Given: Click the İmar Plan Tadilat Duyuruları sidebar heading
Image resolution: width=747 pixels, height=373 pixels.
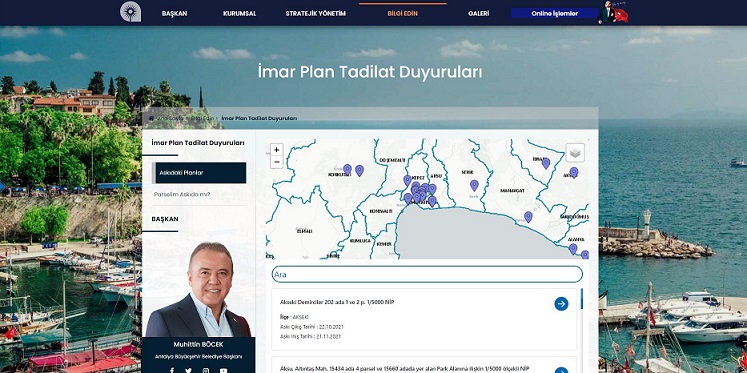Looking at the screenshot, I should tap(198, 142).
